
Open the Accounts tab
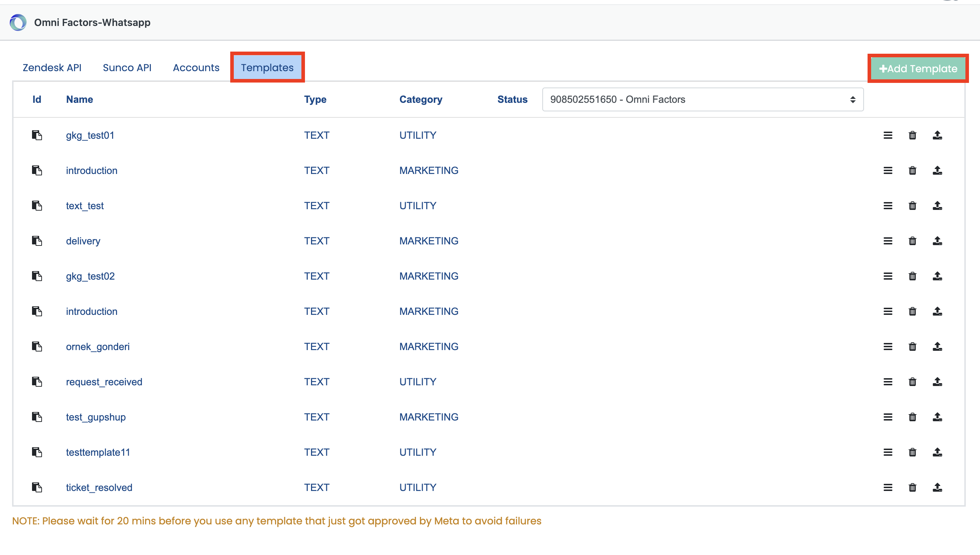[196, 68]
